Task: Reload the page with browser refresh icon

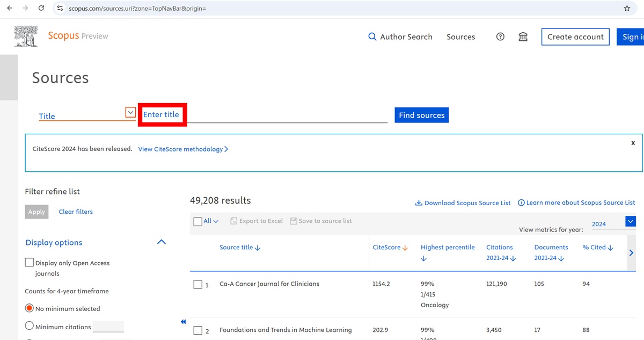Action: [x=41, y=8]
